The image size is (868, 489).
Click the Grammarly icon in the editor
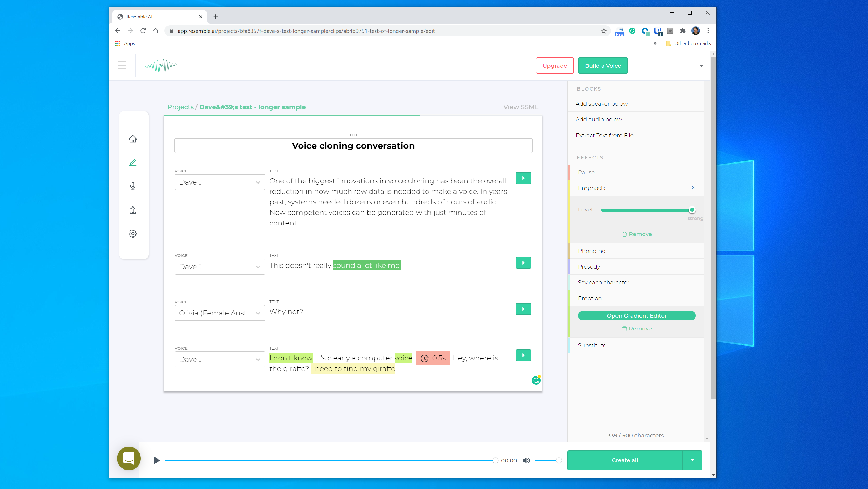(x=536, y=380)
